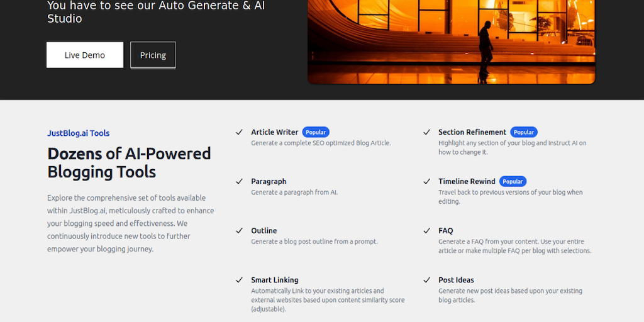Image resolution: width=644 pixels, height=322 pixels.
Task: Open the Post Ideas tool title
Action: 456,280
